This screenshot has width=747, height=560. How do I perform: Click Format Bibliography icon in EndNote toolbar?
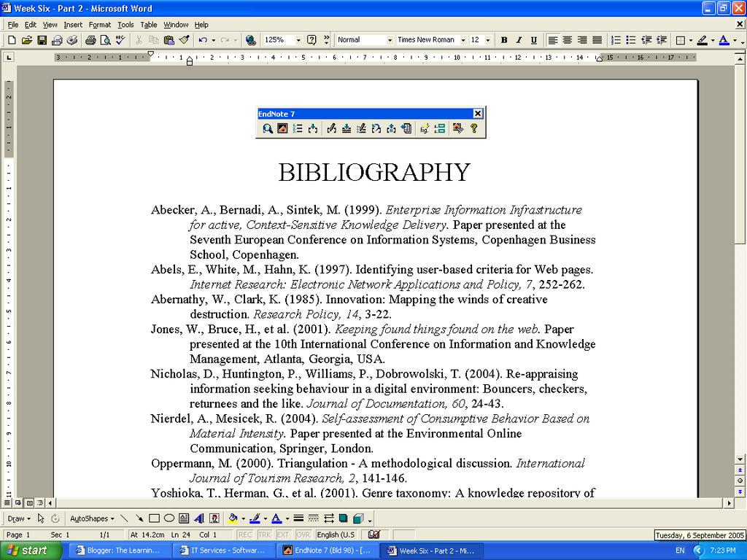pyautogui.click(x=298, y=128)
